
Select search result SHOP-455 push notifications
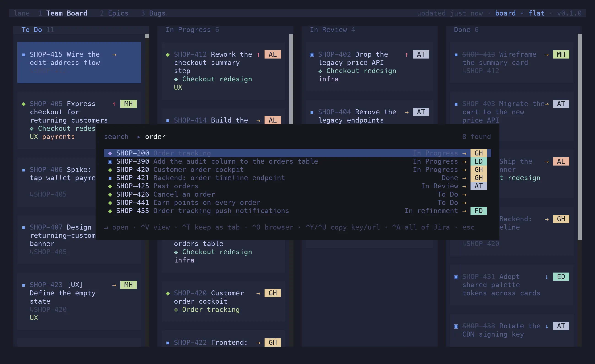pyautogui.click(x=297, y=211)
